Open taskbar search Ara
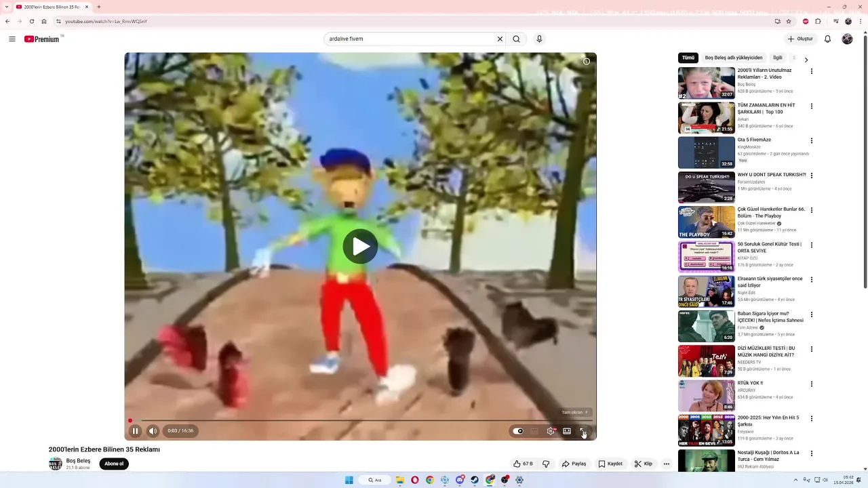 click(x=375, y=480)
